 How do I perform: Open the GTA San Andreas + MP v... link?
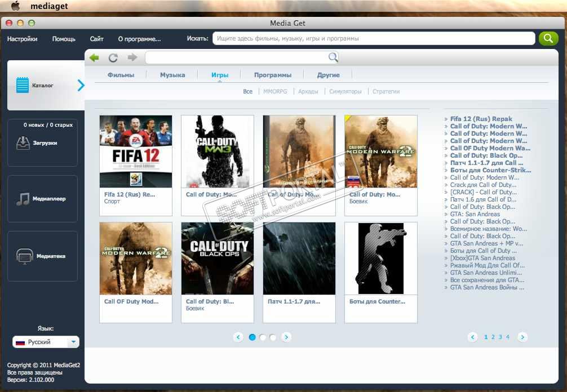click(486, 243)
